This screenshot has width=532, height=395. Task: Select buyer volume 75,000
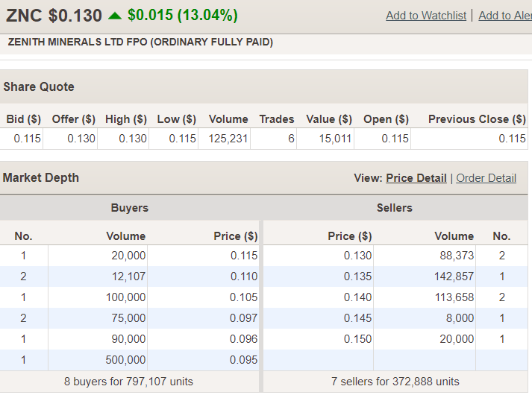(x=128, y=318)
